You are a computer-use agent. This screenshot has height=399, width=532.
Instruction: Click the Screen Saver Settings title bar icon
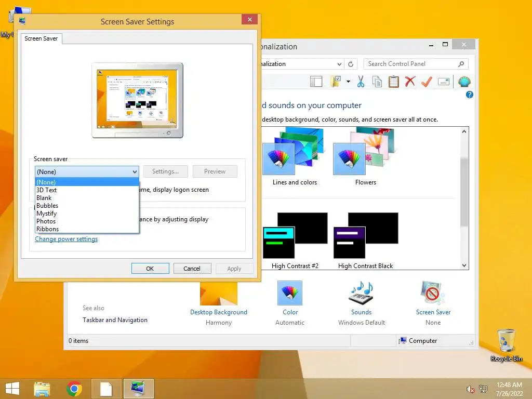click(23, 21)
